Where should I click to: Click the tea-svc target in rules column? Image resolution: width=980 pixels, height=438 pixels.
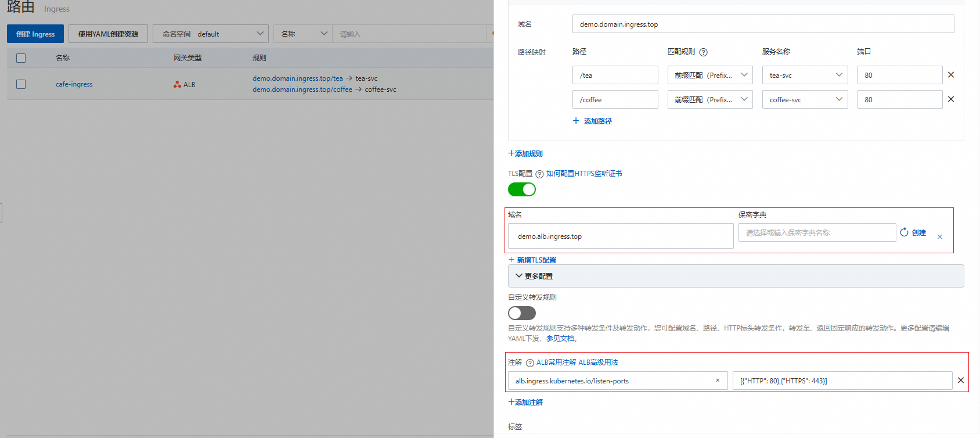point(366,78)
